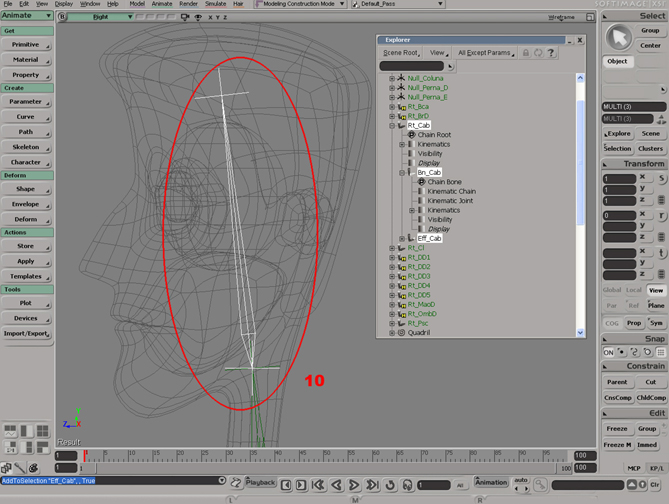The height and width of the screenshot is (504, 669).
Task: Enable COG transform mode
Action: [611, 323]
